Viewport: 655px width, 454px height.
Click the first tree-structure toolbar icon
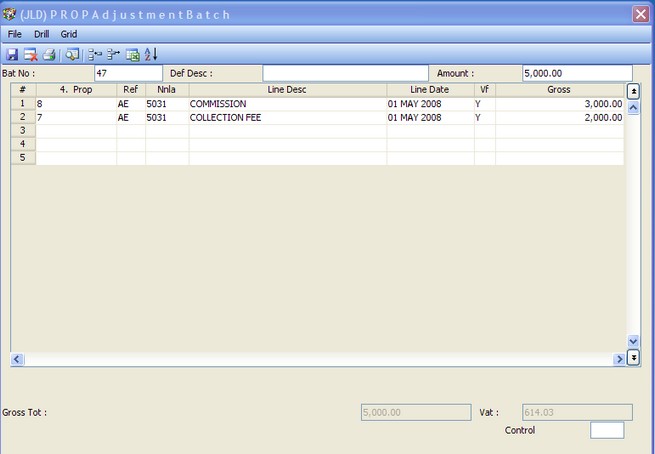[95, 54]
